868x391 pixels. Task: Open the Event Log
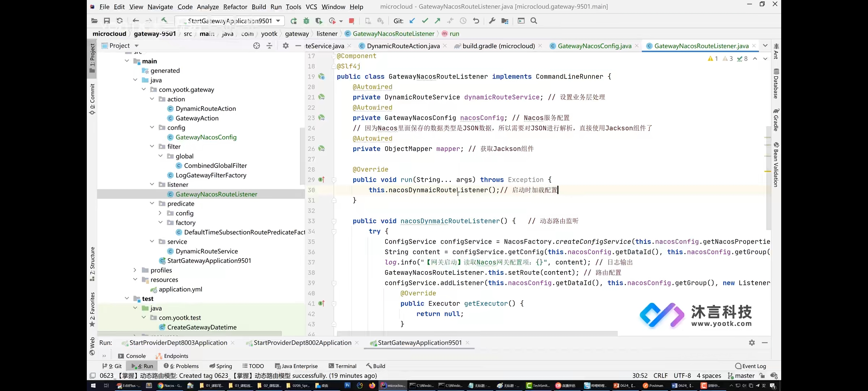tap(751, 366)
